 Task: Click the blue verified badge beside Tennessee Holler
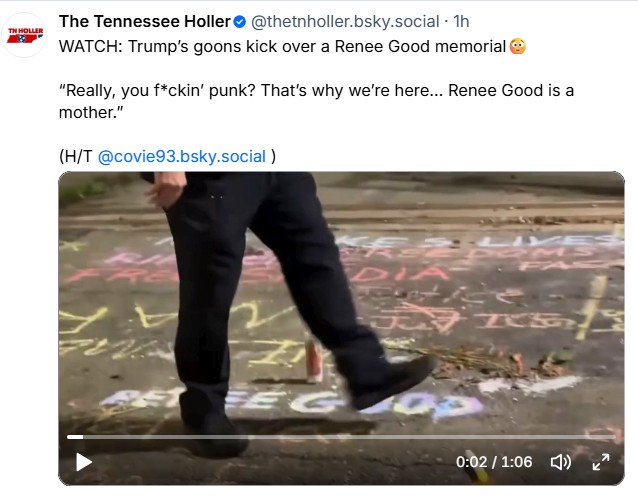pos(240,22)
